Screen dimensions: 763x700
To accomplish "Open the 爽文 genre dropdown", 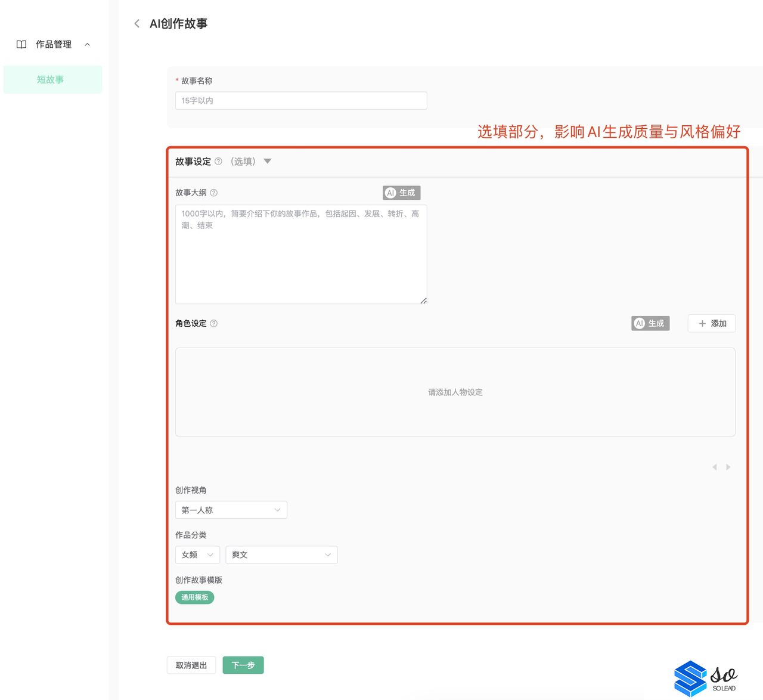I will pyautogui.click(x=281, y=555).
